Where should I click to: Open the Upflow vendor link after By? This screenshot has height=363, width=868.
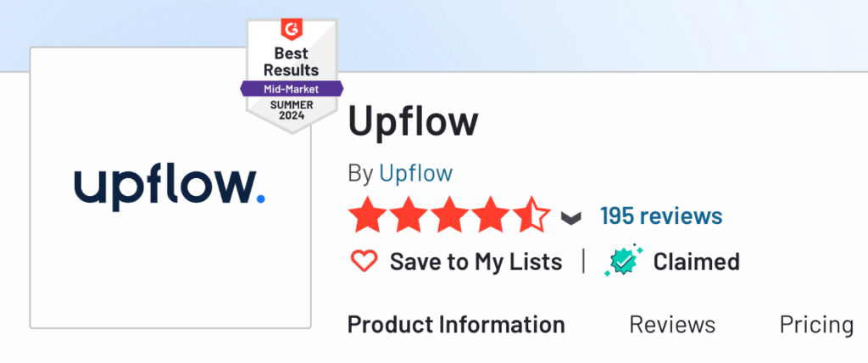(x=415, y=174)
